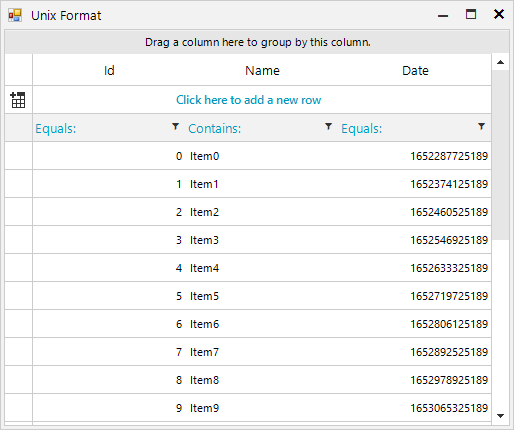Sort by the Date column header

coord(415,70)
